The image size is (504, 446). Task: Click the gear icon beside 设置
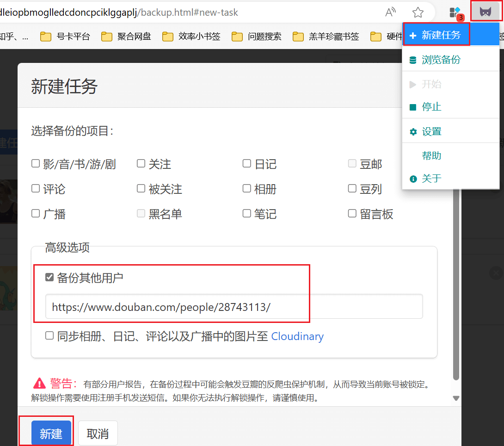[413, 131]
